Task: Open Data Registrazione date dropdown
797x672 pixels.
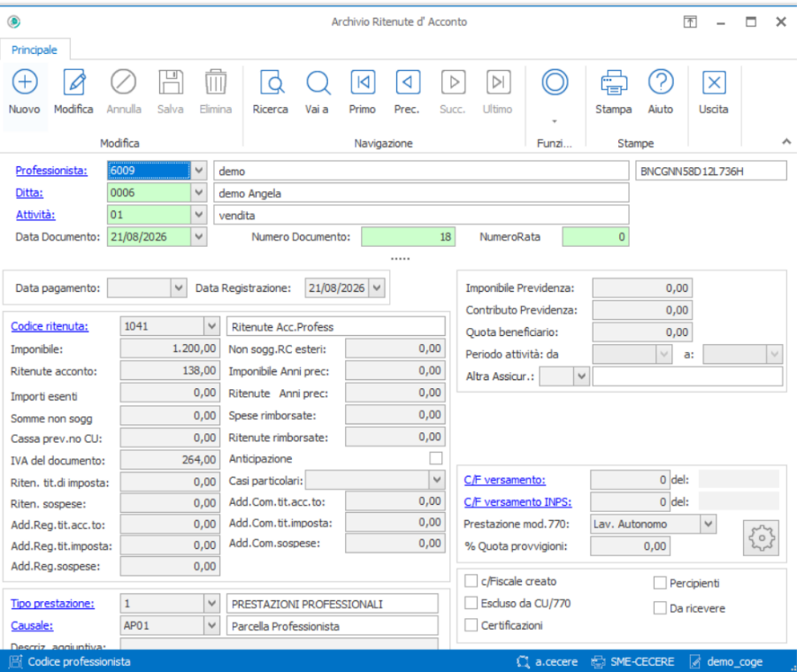Action: click(377, 288)
